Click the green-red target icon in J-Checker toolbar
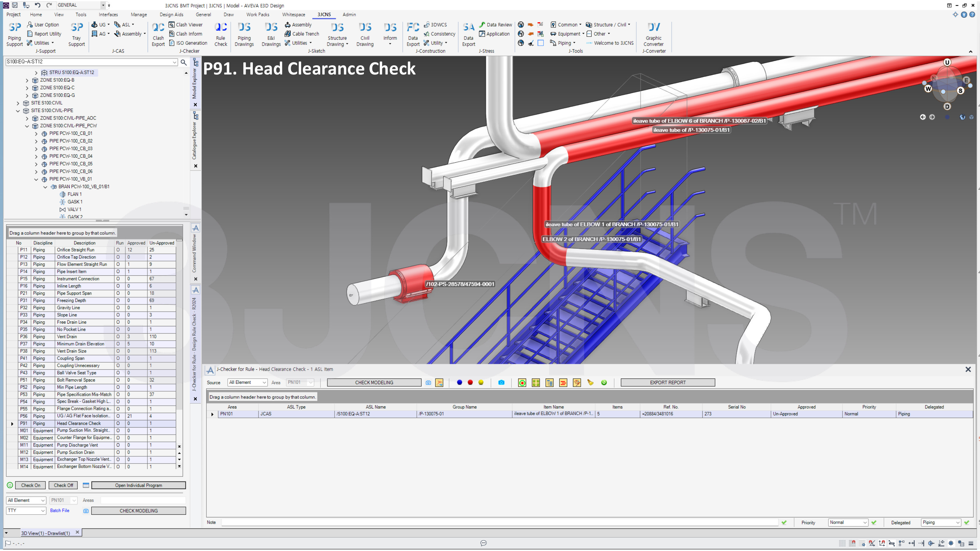This screenshot has width=980, height=551. (522, 383)
